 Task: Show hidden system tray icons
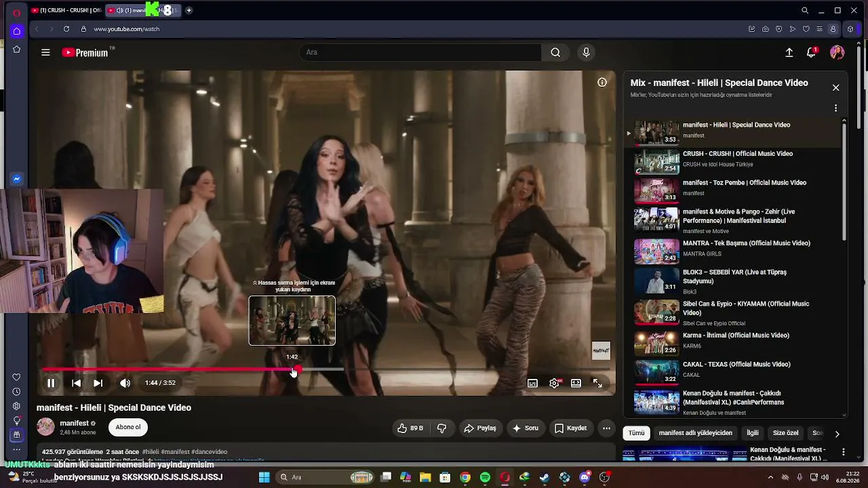[x=770, y=477]
